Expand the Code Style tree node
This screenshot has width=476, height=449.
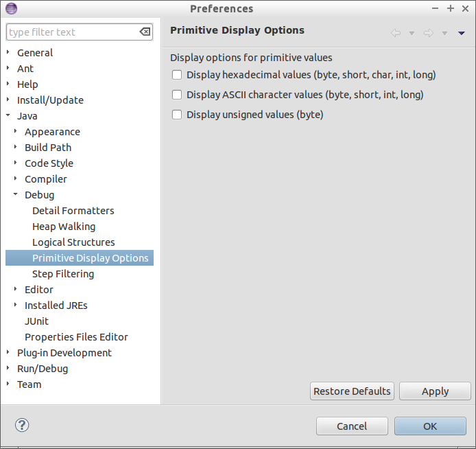(16, 163)
